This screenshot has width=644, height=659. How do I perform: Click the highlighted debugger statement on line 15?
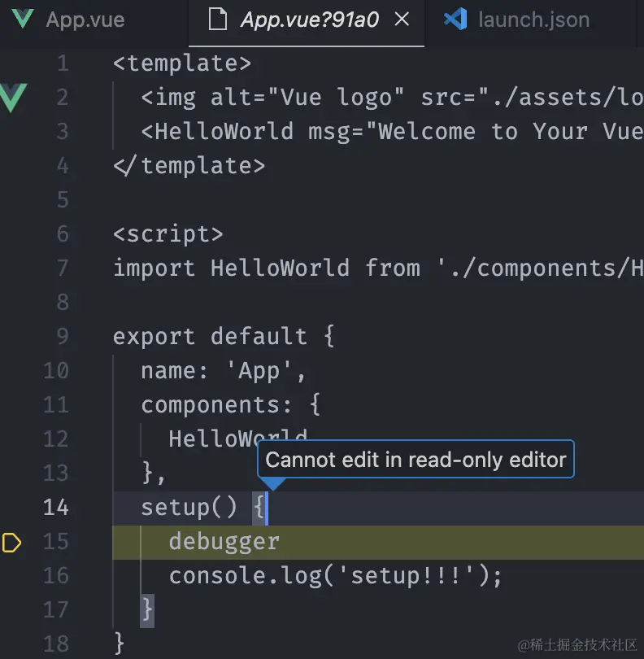[224, 542]
